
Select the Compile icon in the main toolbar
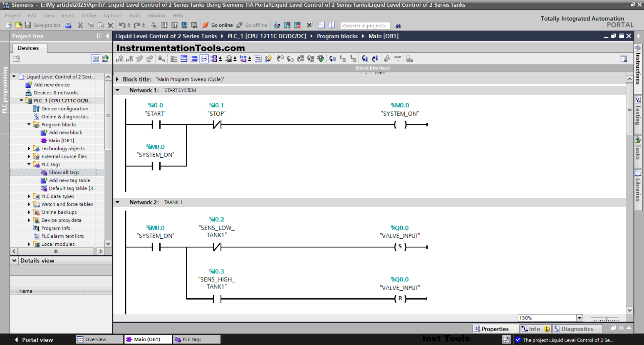point(154,25)
